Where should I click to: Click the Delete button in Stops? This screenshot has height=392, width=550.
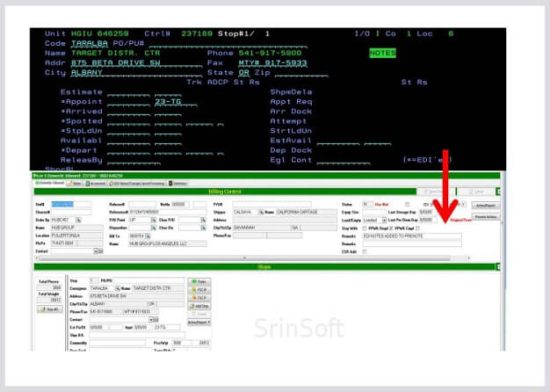point(199,315)
